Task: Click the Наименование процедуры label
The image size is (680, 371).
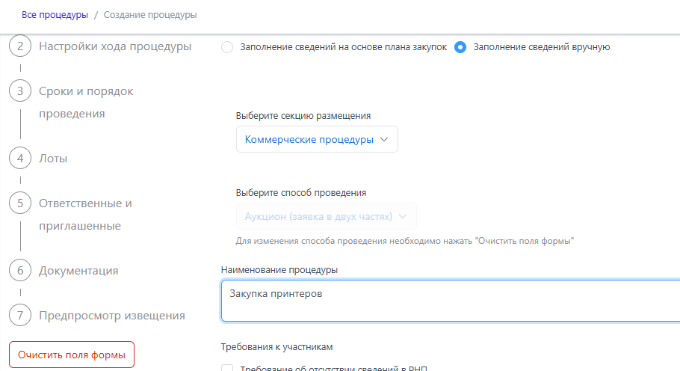Action: [x=279, y=269]
